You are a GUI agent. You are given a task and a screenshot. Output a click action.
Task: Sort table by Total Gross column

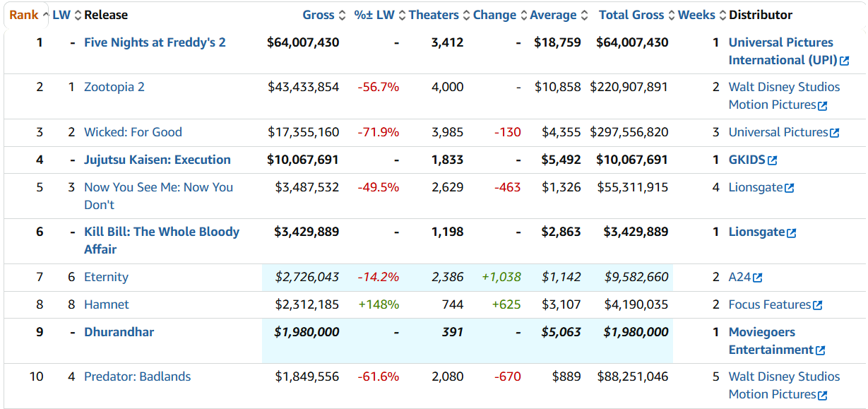pos(631,15)
